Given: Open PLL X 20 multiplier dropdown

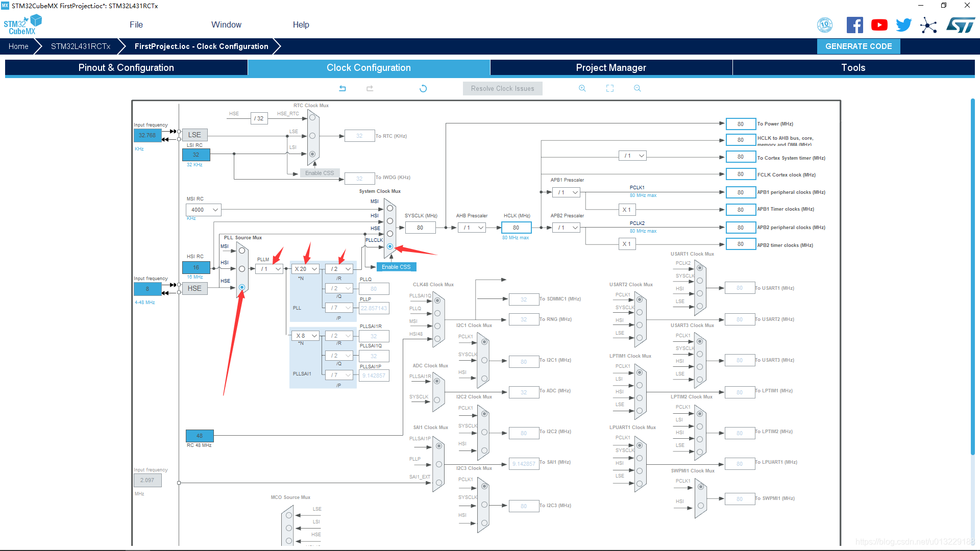Looking at the screenshot, I should click(306, 269).
